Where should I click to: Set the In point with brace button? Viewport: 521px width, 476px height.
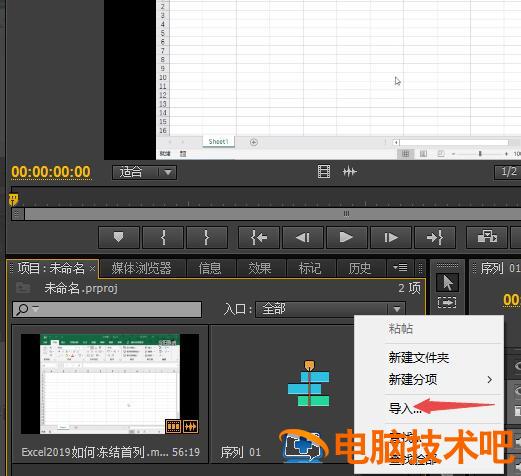163,237
